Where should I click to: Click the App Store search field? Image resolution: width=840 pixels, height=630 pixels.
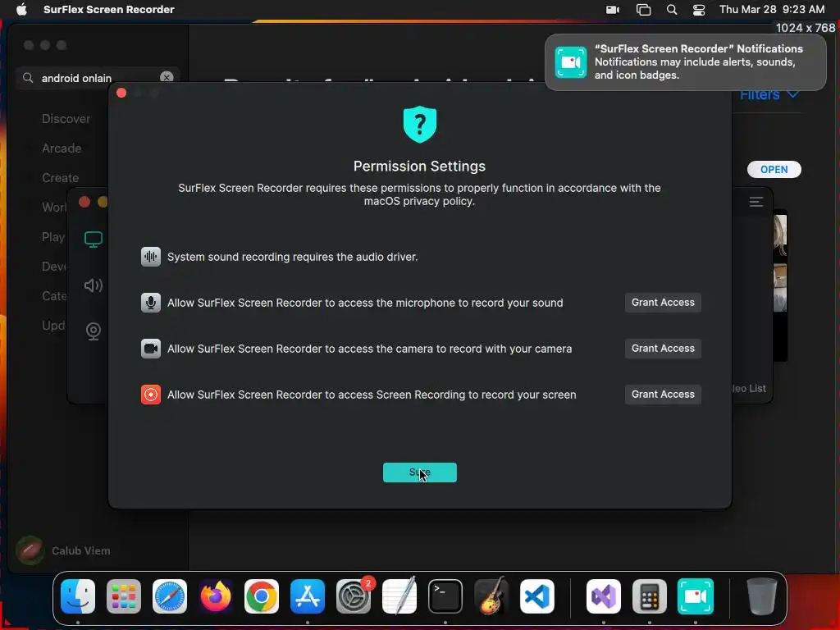click(98, 78)
